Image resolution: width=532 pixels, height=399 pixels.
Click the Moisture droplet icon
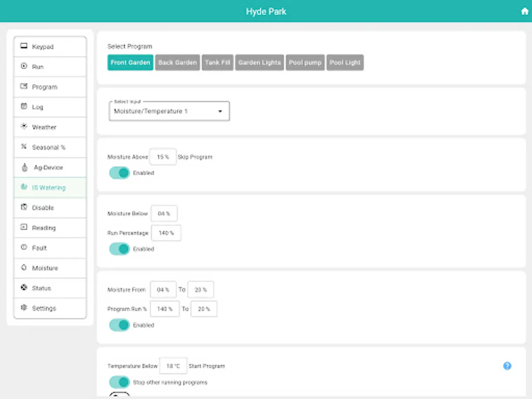pos(23,268)
